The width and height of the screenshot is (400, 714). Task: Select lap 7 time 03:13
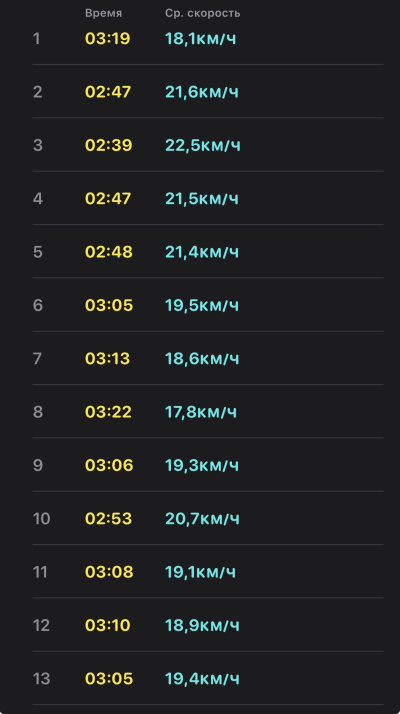(x=108, y=358)
